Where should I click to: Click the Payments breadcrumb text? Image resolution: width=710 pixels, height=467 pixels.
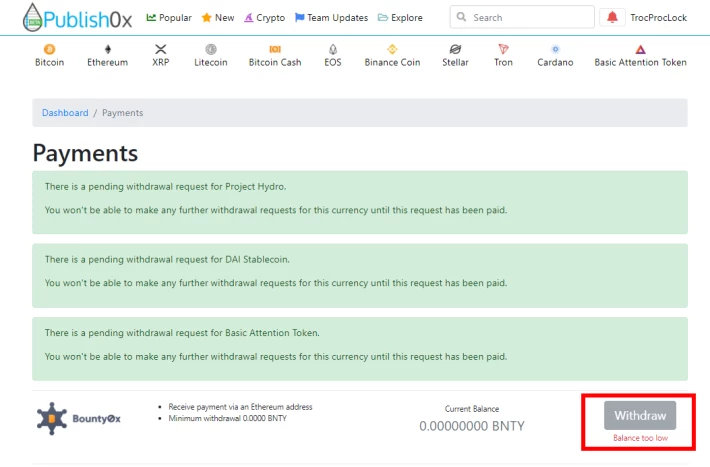point(123,113)
